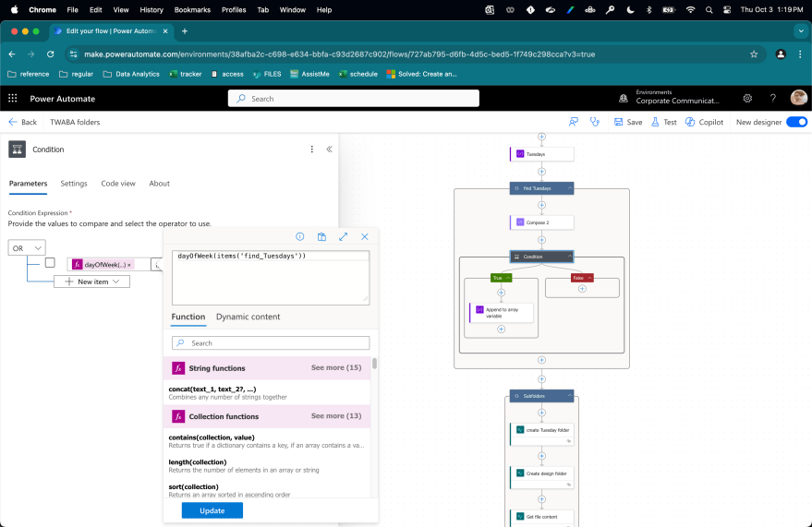This screenshot has width=812, height=527.
Task: Open the New item dropdown
Action: click(92, 281)
